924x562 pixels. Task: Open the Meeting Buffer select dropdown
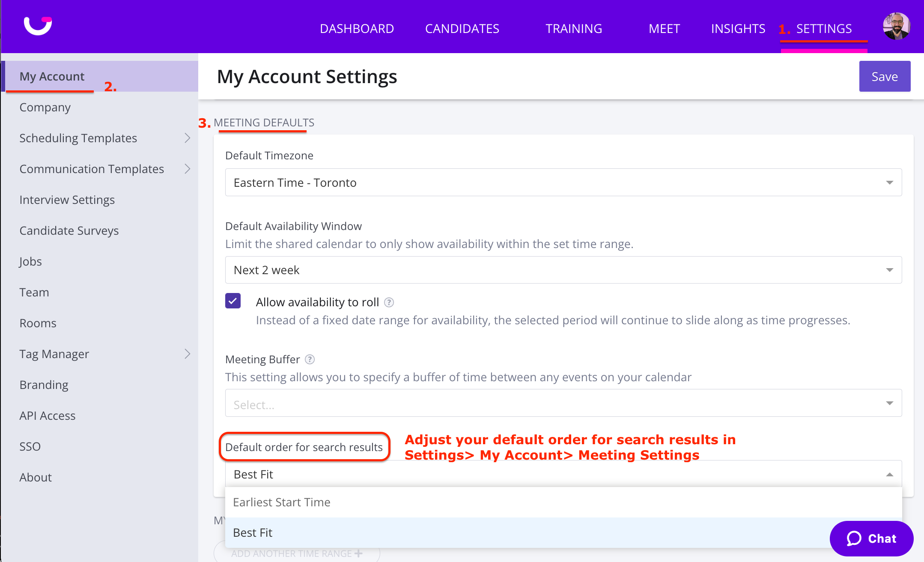coord(563,403)
